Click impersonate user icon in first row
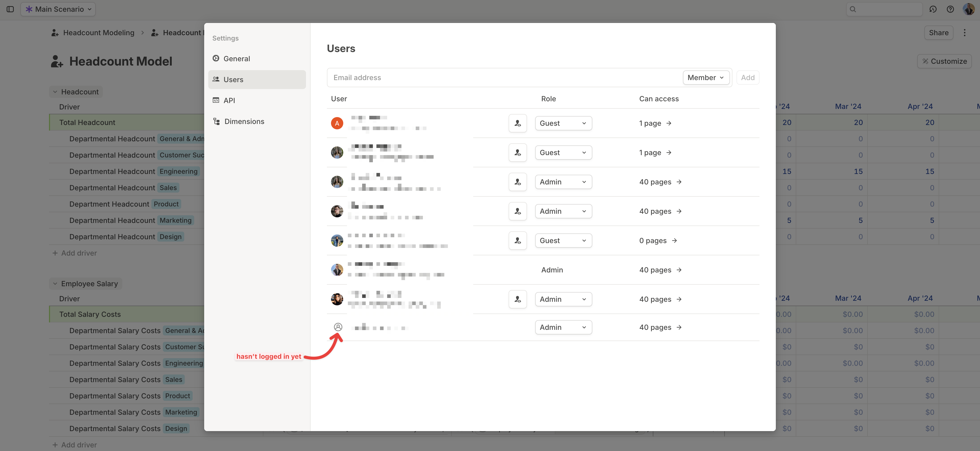 pyautogui.click(x=517, y=123)
